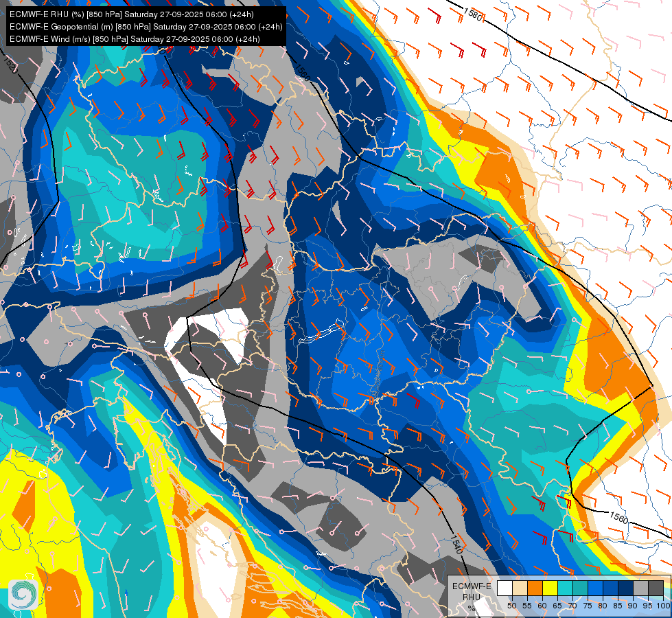Click the legend tick label 70
This screenshot has height=618, width=672.
pos(572,606)
